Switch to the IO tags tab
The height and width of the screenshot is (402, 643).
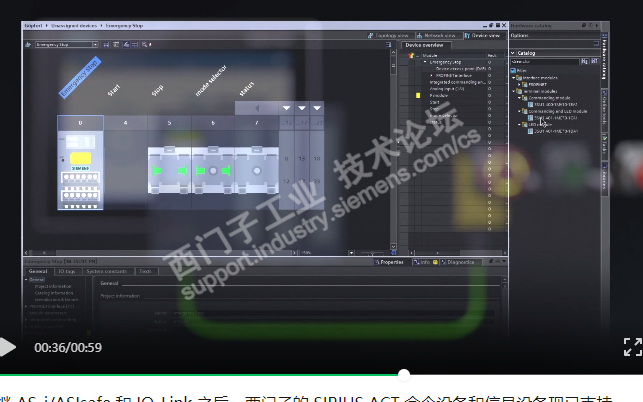66,272
